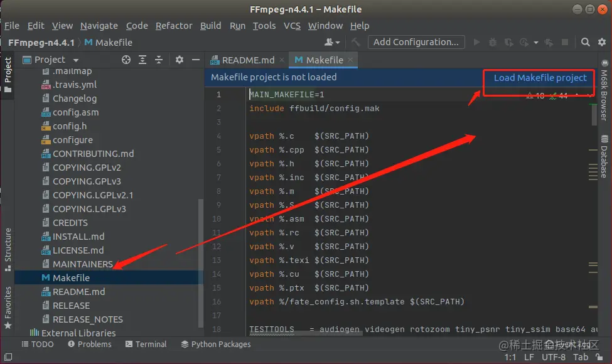Open the Terminal tool window
The width and height of the screenshot is (612, 364).
pyautogui.click(x=146, y=344)
